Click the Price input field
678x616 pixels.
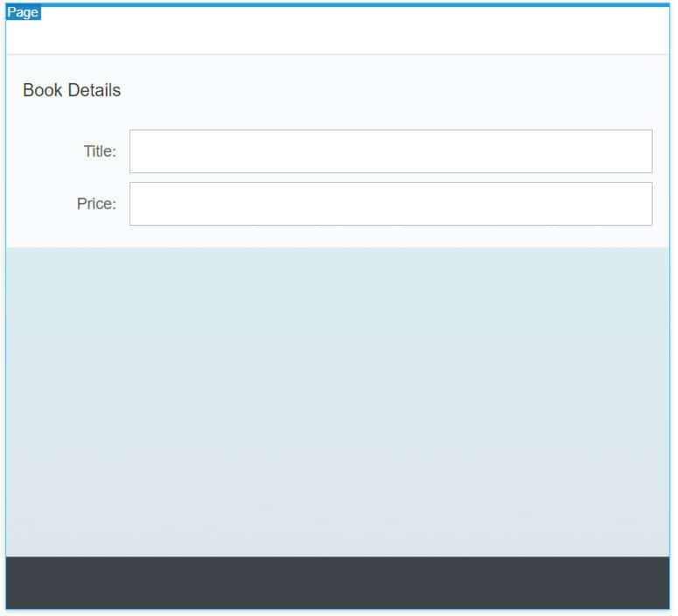point(390,204)
